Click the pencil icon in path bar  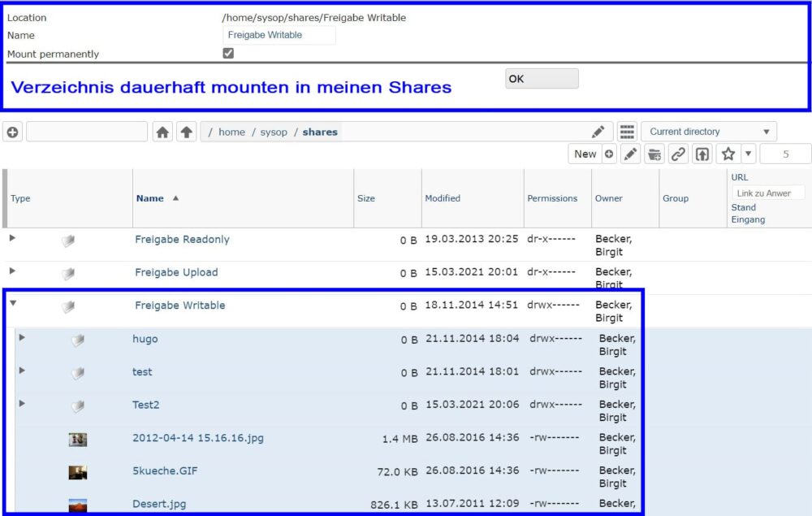pos(598,132)
